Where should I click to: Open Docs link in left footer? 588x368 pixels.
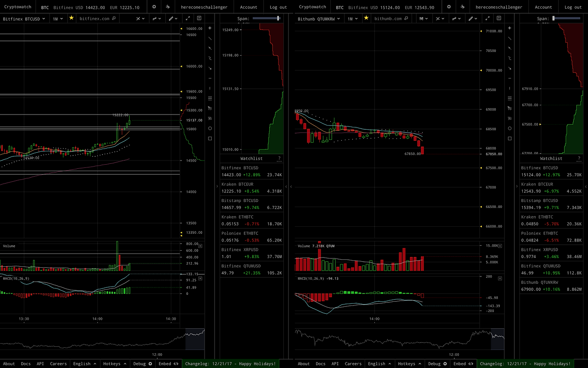[26, 364]
